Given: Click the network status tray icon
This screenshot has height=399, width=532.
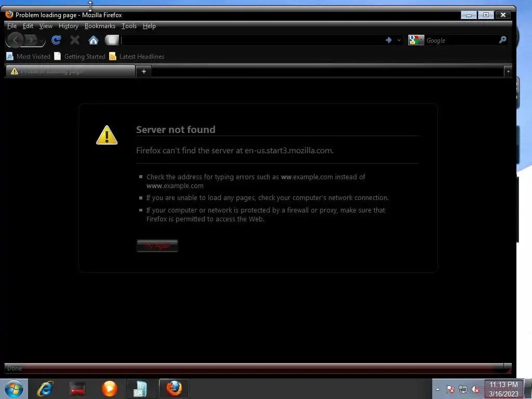Looking at the screenshot, I should [463, 389].
